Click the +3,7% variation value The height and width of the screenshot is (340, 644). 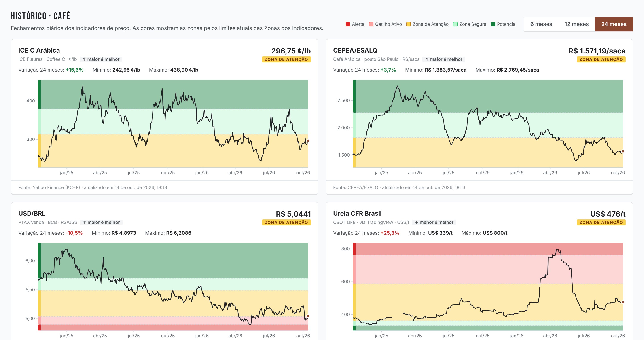click(x=388, y=70)
